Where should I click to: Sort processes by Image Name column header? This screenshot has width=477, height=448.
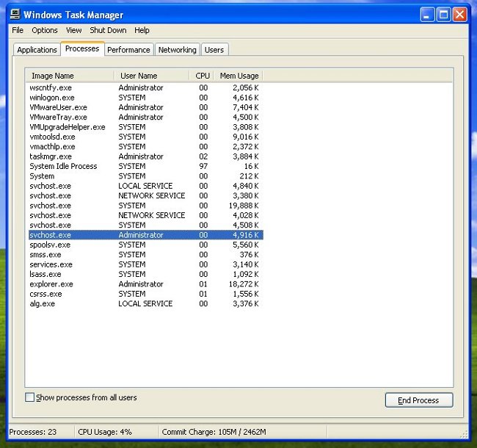coord(70,76)
